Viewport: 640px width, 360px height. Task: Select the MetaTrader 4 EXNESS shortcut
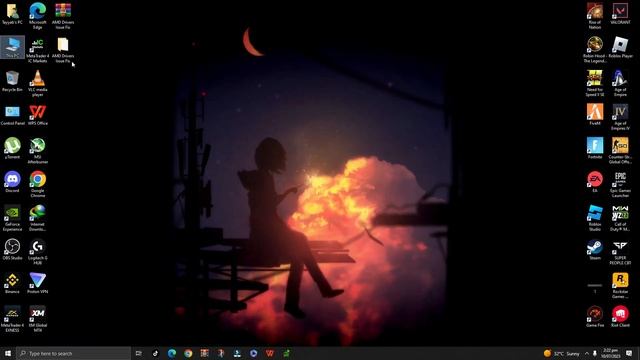[12, 320]
